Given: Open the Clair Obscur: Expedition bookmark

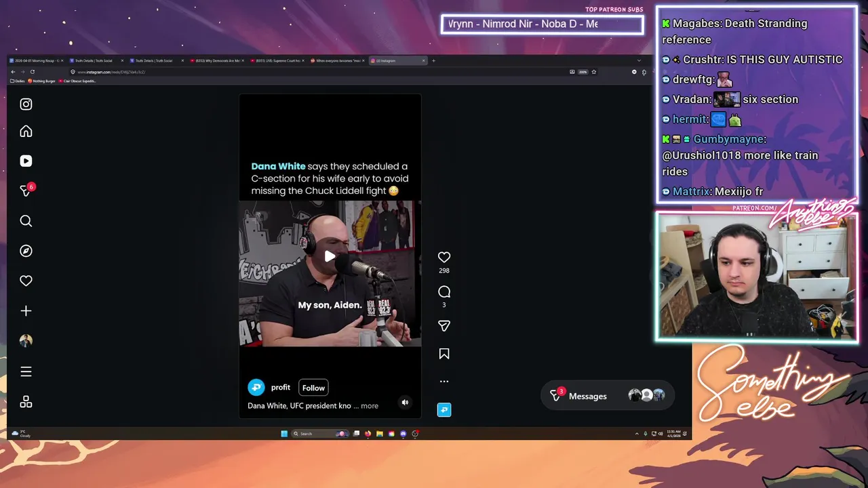Looking at the screenshot, I should [78, 81].
